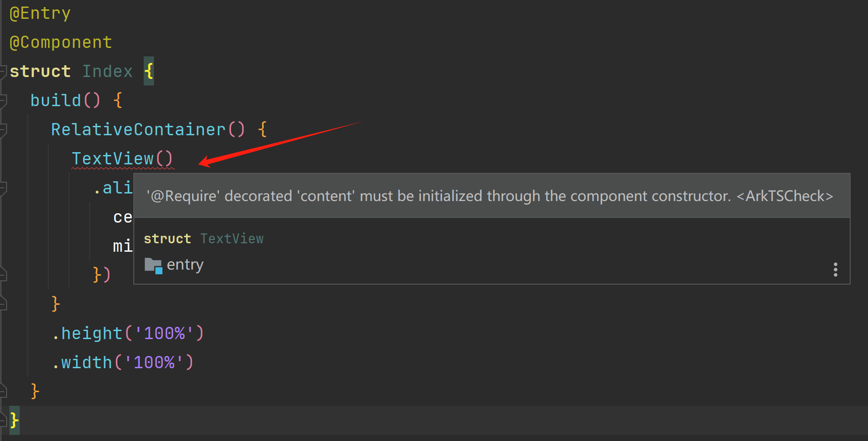Click the ArkTSCheck error message text
Viewport: 868px width, 441px height.
click(489, 196)
